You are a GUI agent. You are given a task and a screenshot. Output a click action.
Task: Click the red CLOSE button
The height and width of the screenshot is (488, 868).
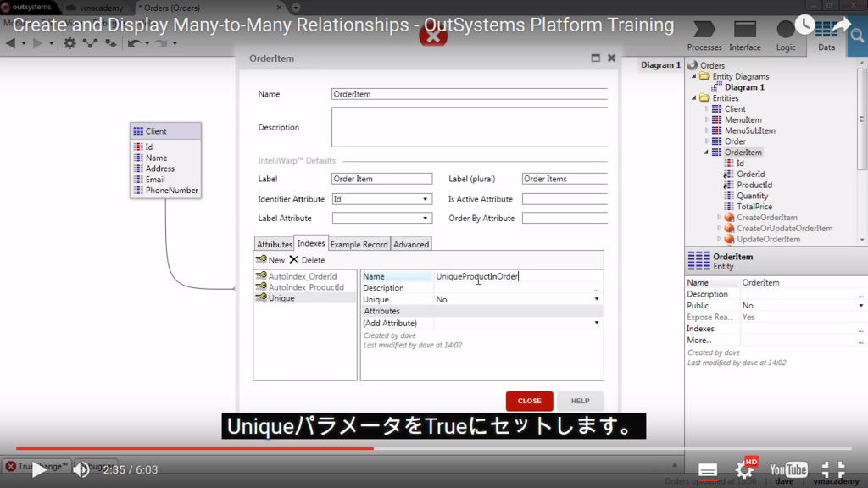[529, 401]
